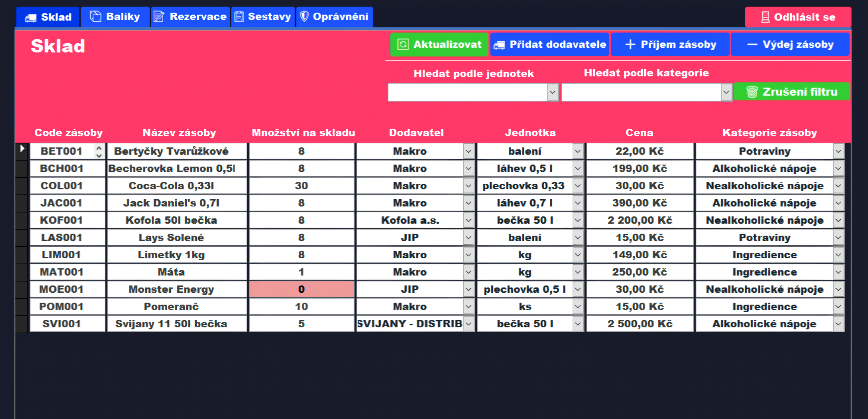868x419 pixels.
Task: Click the stepper arrows beside BET001 code
Action: pos(99,152)
